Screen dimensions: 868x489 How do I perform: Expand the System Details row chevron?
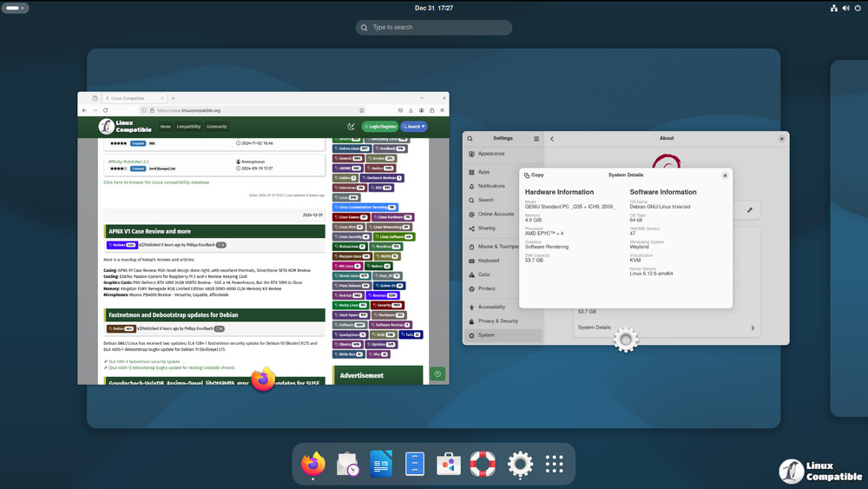pos(753,328)
